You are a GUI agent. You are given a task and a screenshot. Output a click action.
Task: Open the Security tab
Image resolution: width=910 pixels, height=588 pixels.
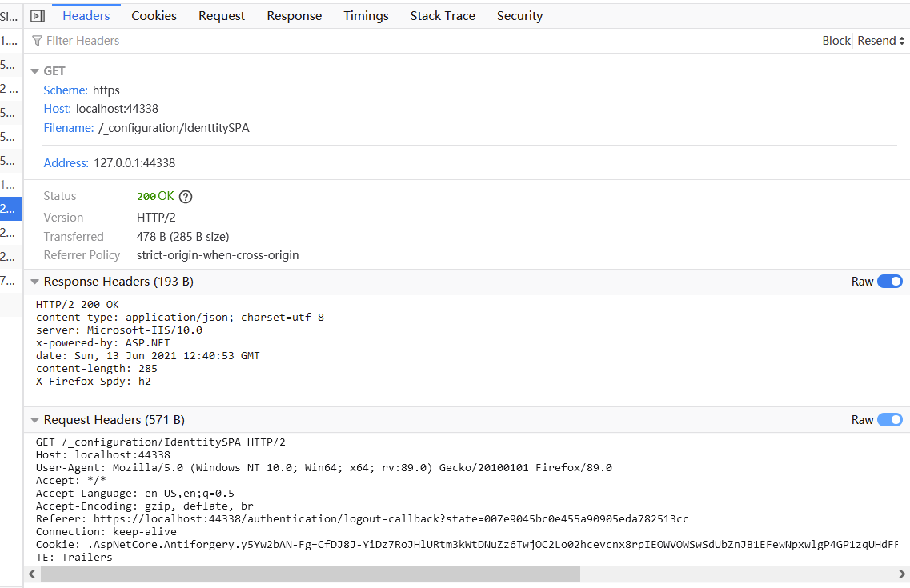519,16
